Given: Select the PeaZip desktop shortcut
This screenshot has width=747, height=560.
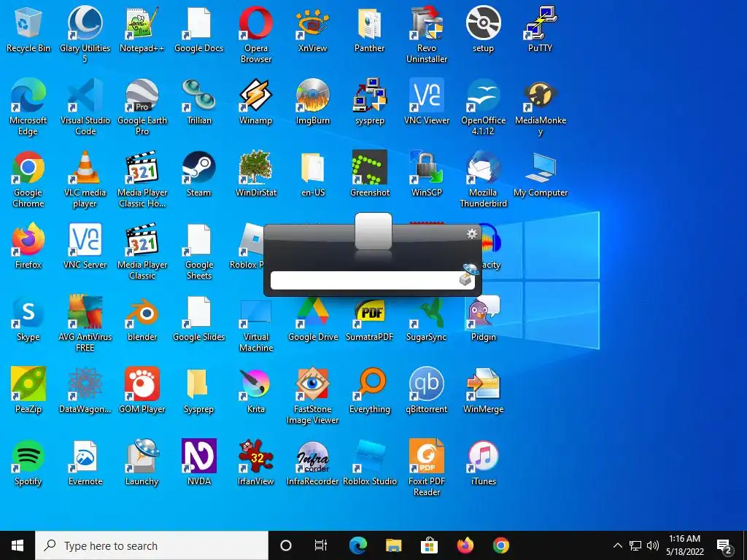Looking at the screenshot, I should pyautogui.click(x=28, y=391).
